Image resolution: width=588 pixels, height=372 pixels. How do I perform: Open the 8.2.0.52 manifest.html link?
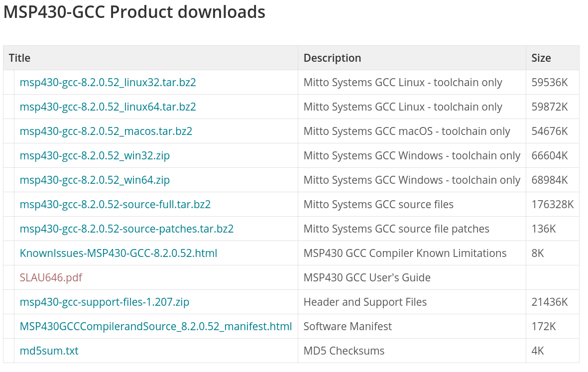[x=156, y=326]
